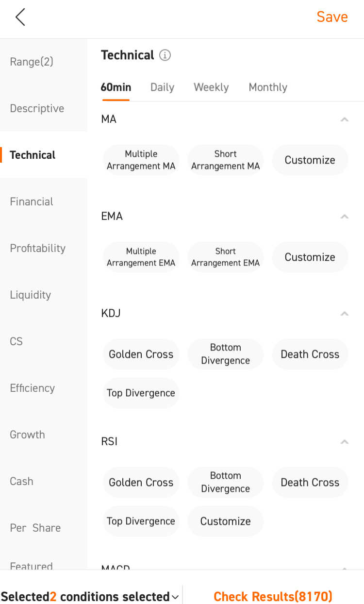The width and height of the screenshot is (364, 604).
Task: Switch to the Weekly tab
Action: click(x=211, y=87)
